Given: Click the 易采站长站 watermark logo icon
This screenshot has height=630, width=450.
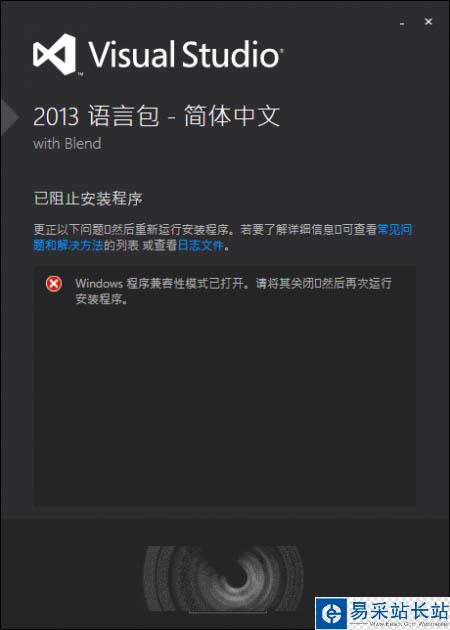Looking at the screenshot, I should [x=331, y=614].
